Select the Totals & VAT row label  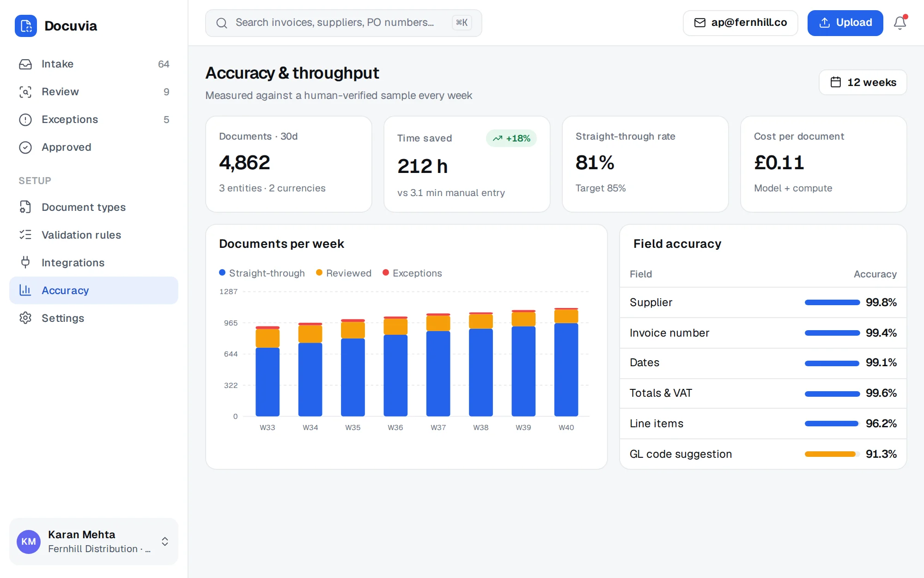click(x=661, y=393)
